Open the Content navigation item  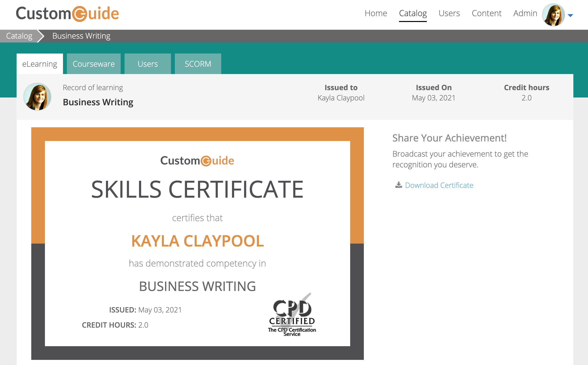[x=486, y=13]
